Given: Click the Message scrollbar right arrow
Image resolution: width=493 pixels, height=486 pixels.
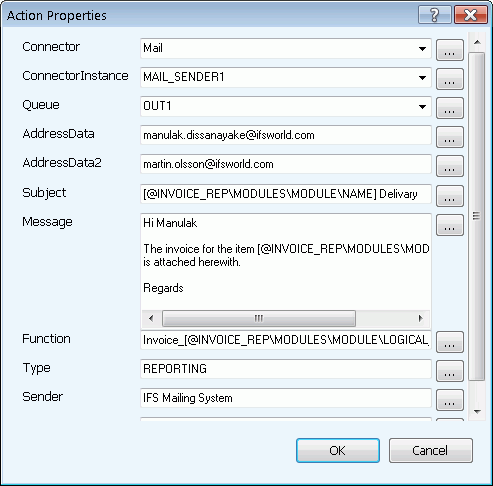Looking at the screenshot, I should 421,318.
